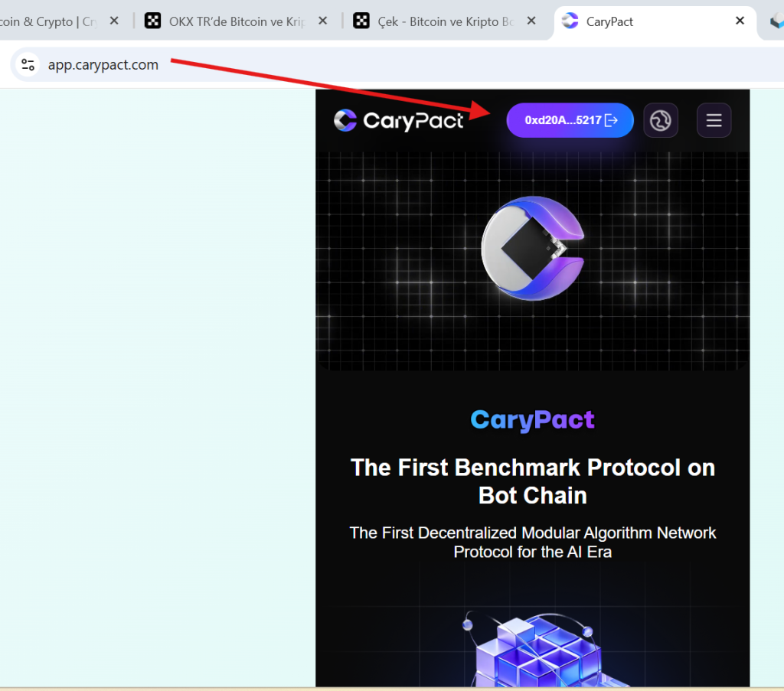Screen dimensions: 784x691
Task: Click the gradient CaryPact title text
Action: [x=533, y=419]
